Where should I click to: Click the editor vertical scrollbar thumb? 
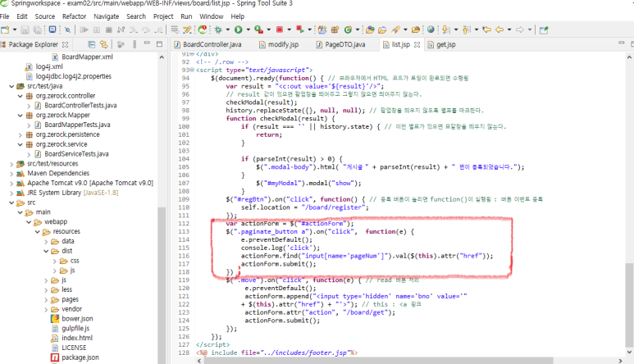629,303
